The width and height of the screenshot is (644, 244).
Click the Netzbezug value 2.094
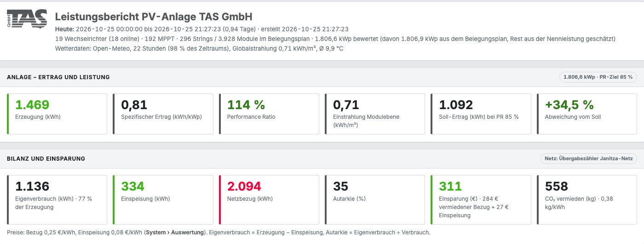tap(244, 186)
